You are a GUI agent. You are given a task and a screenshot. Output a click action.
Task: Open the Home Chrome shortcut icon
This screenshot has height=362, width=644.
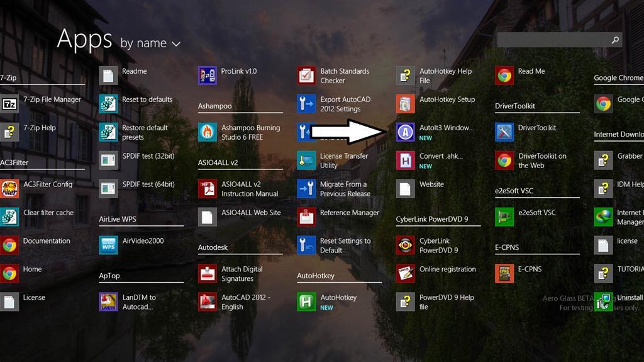[9, 274]
